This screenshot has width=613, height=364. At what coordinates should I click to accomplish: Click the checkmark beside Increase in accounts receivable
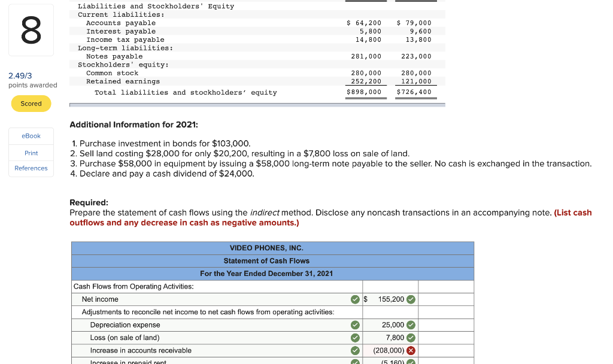[x=354, y=350]
